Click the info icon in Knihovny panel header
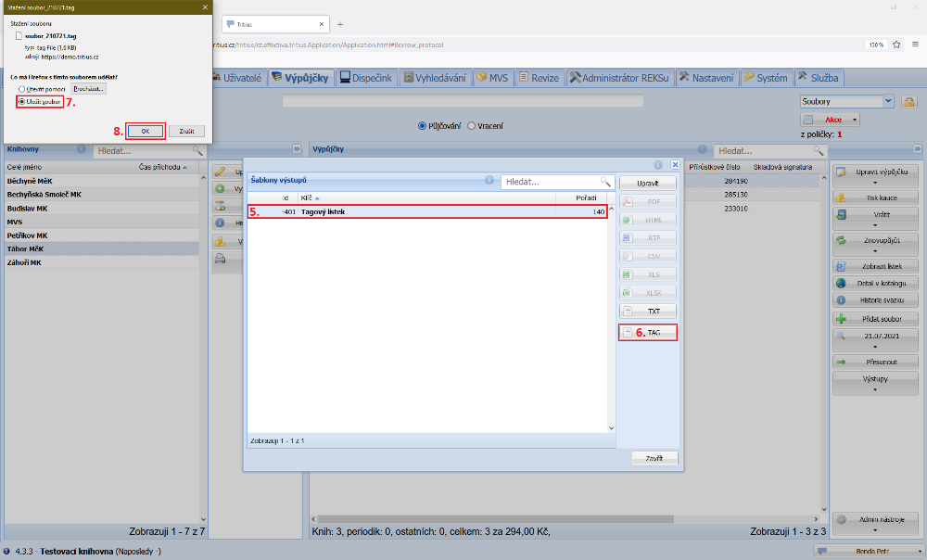 pyautogui.click(x=82, y=148)
